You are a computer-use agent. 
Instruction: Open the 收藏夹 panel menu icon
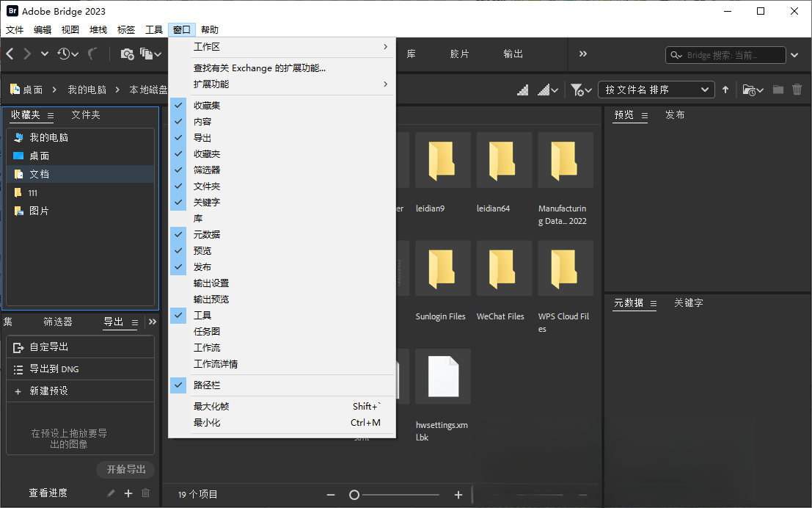pyautogui.click(x=50, y=115)
